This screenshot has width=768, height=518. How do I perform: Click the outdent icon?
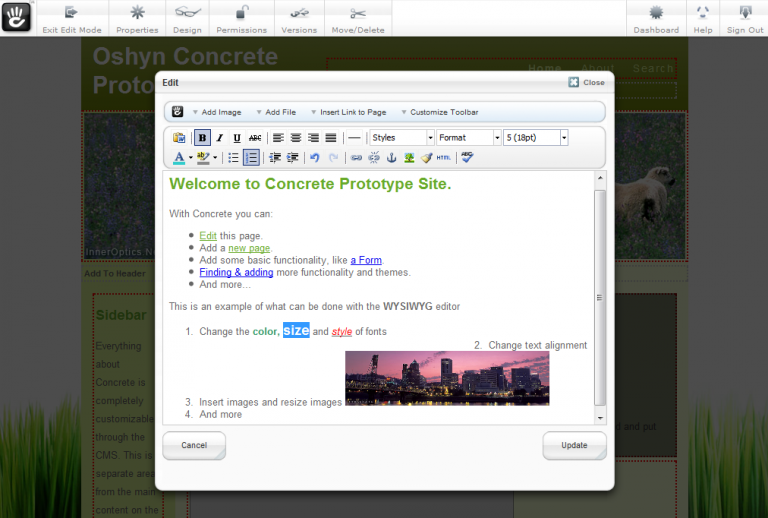click(275, 158)
